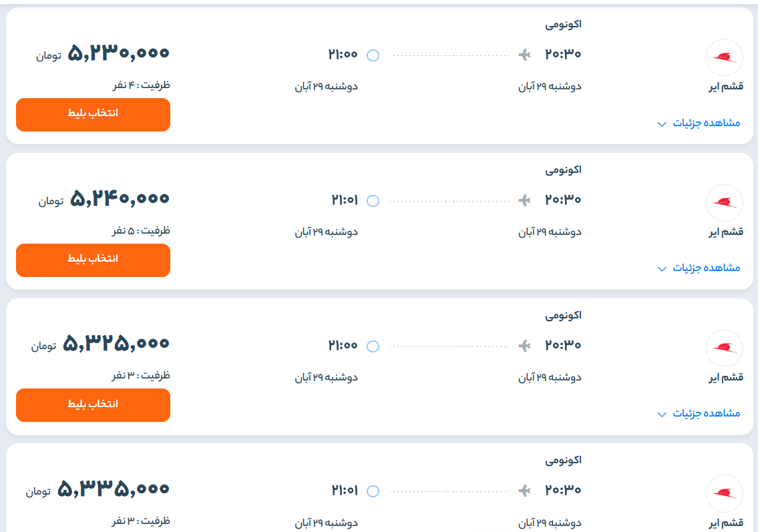758x532 pixels.
Task: Click Qeshm Air logo on 5,335,000 flight
Action: [x=724, y=493]
